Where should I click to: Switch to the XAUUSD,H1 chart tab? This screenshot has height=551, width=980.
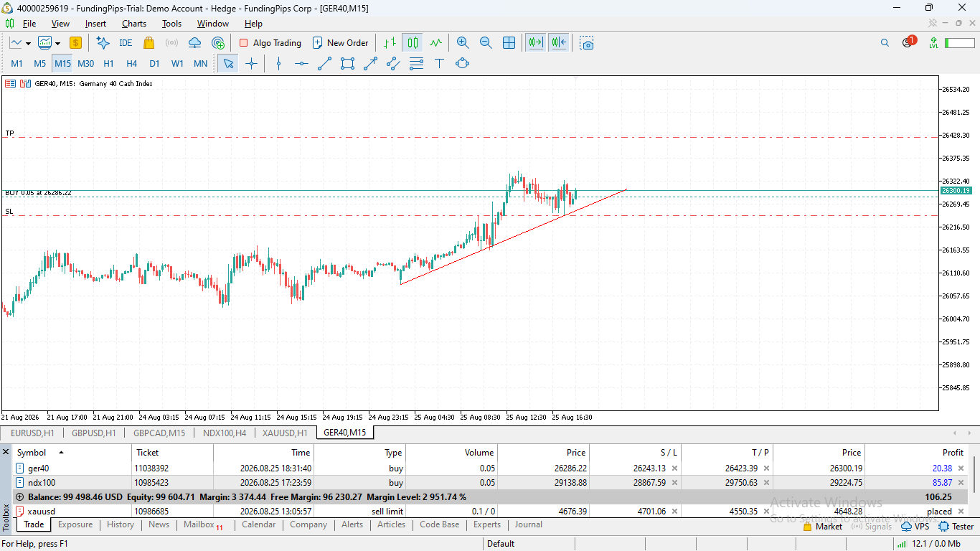coord(285,433)
